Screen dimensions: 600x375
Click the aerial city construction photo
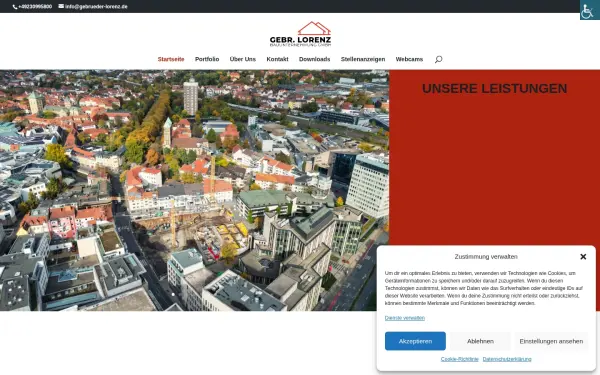point(194,190)
